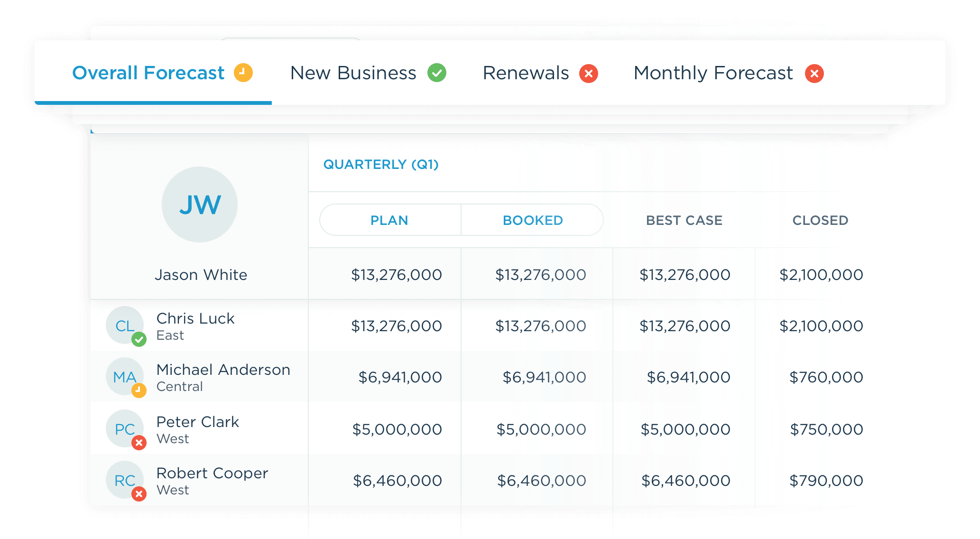This screenshot has height=539, width=980.
Task: Click Peter Clark's red rejection badge
Action: tap(138, 443)
